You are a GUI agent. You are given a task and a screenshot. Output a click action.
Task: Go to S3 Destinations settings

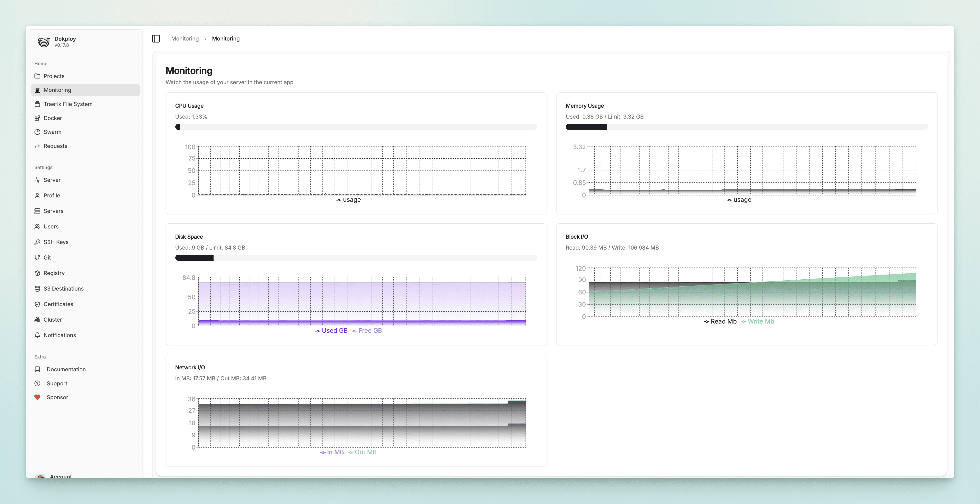tap(64, 289)
